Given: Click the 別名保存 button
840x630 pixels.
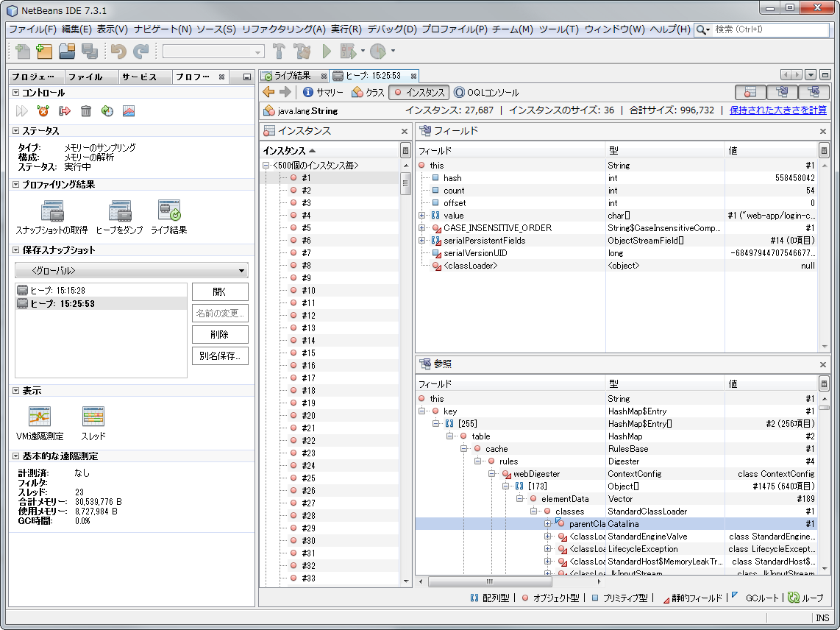Looking at the screenshot, I should (220, 356).
